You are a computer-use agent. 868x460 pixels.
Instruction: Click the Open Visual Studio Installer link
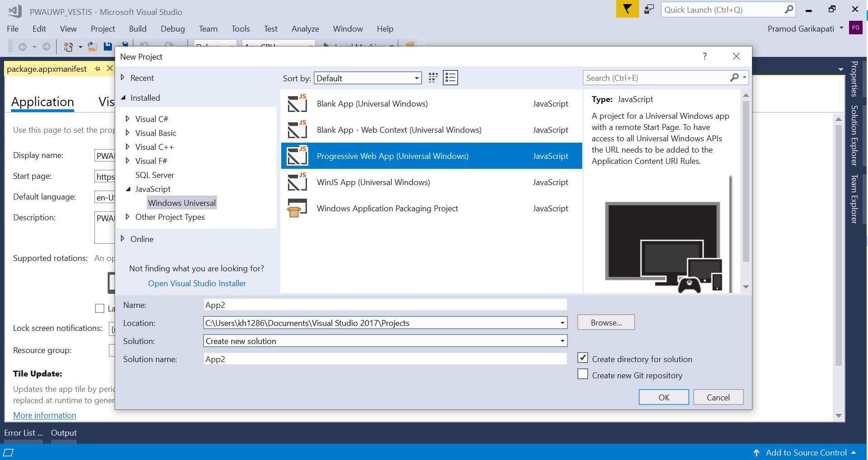(197, 283)
